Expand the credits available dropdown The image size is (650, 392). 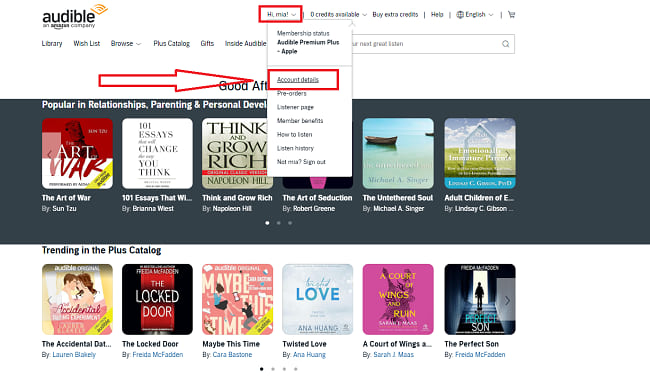point(338,15)
